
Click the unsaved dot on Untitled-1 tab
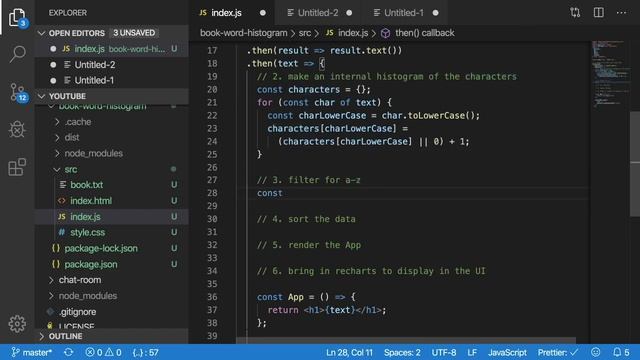point(436,13)
